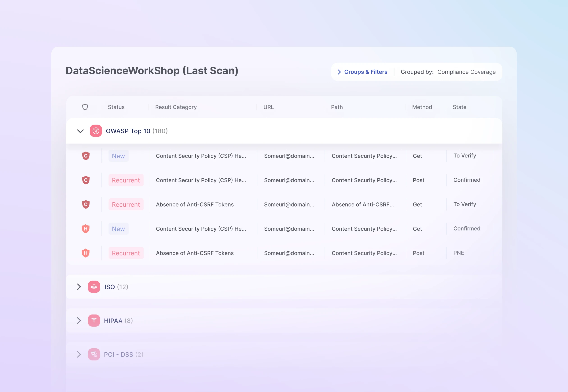The image size is (568, 392).
Task: Click the OWASP Top 10 group icon
Action: (x=96, y=131)
